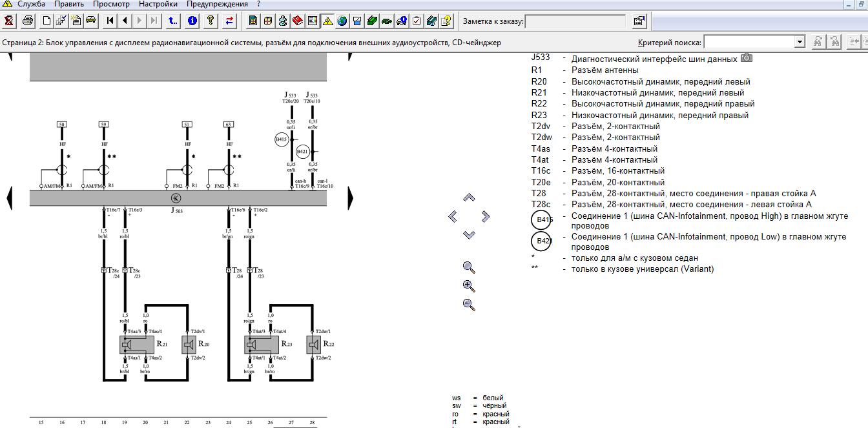Viewport: 868px width, 428px height.
Task: Go to the first page using toolbar
Action: pos(110,21)
